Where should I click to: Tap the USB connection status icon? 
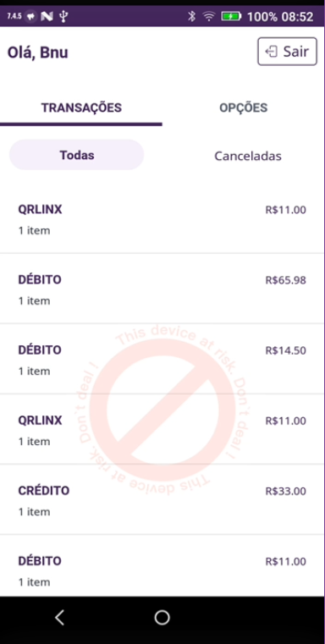point(63,16)
